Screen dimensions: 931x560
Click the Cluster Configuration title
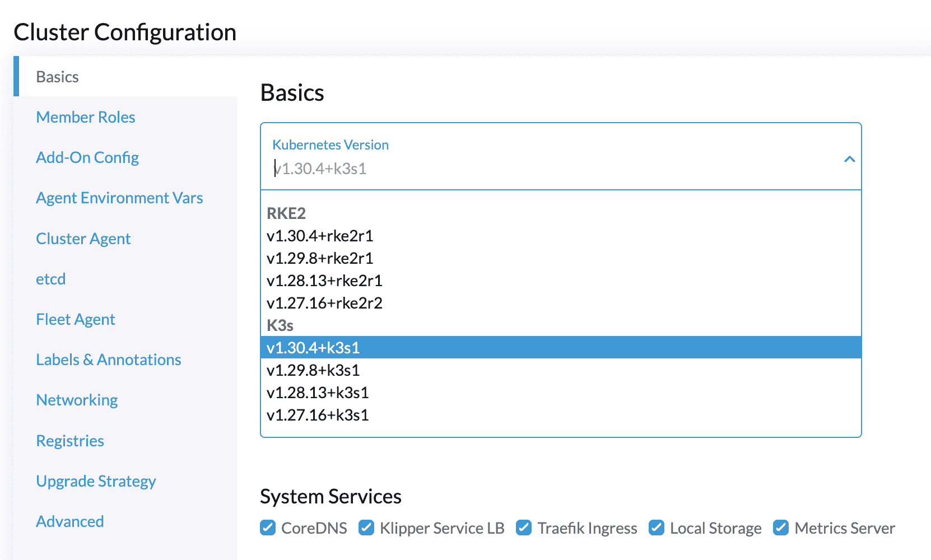[x=125, y=32]
